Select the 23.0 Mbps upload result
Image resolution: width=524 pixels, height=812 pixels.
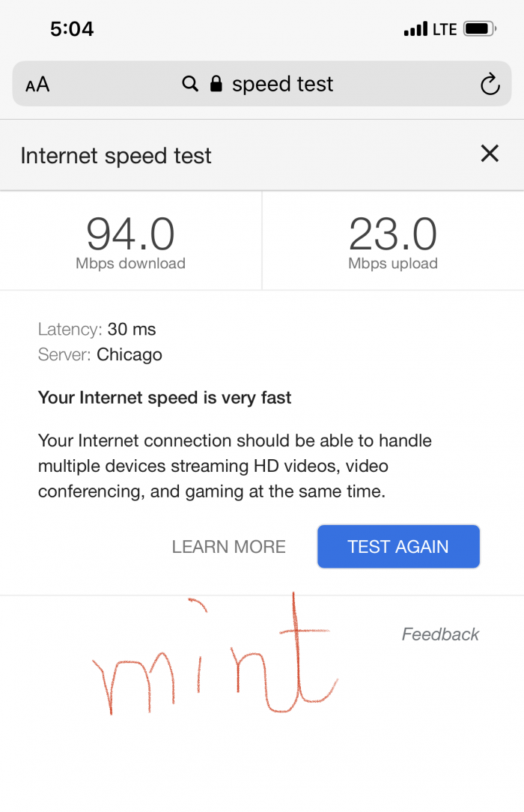[x=392, y=242]
